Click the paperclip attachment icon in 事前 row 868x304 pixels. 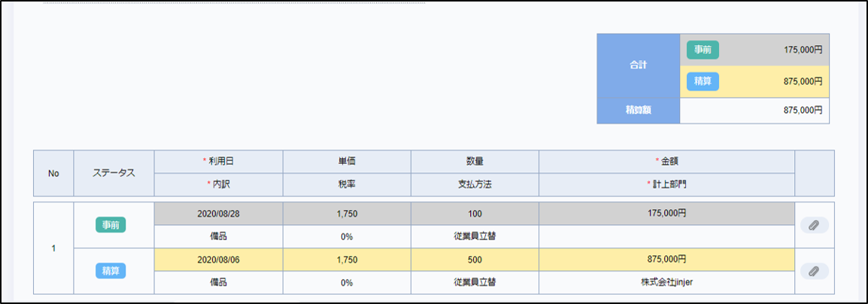point(814,225)
